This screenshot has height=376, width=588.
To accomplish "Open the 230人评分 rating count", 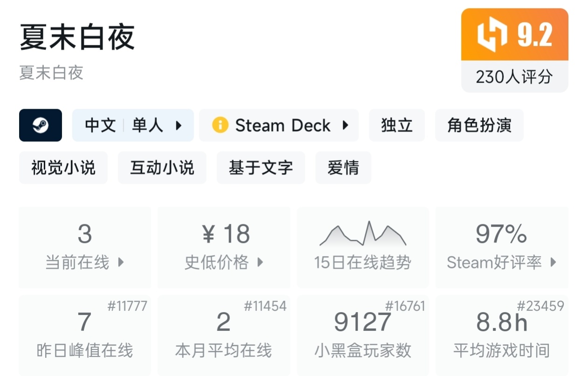I will 514,77.
